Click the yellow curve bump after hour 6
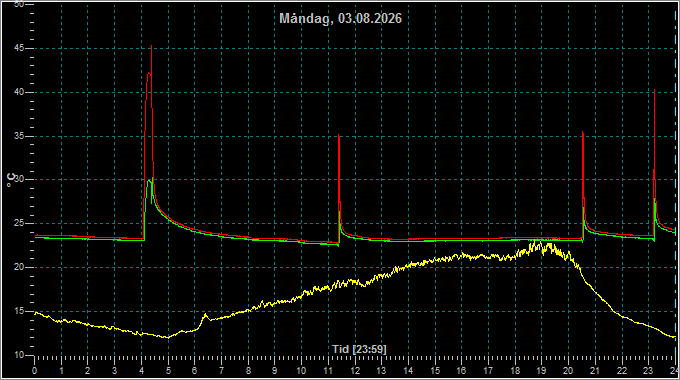680x380 pixels. point(205,314)
